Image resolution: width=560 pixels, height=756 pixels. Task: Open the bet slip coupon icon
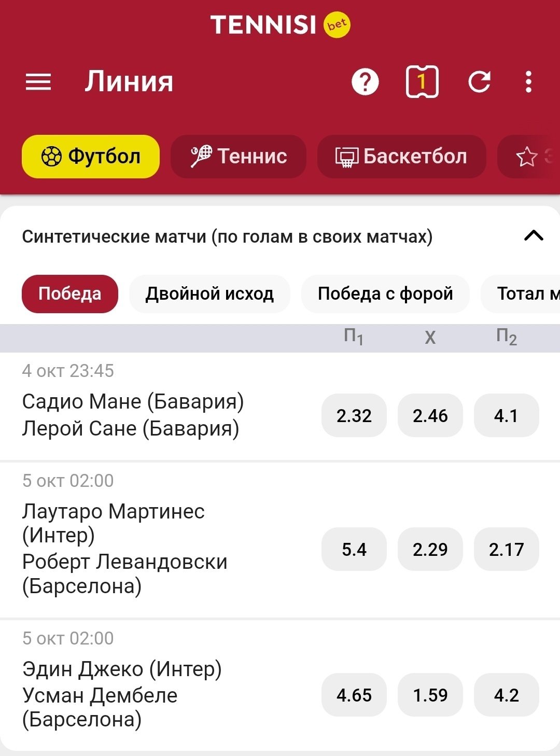(422, 82)
